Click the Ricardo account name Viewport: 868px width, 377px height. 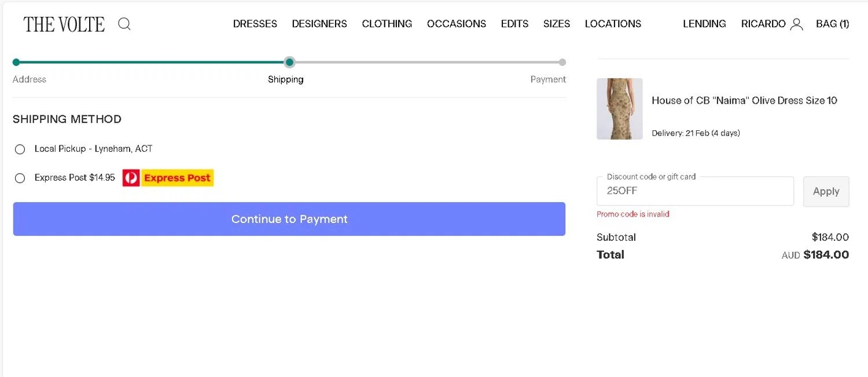[x=763, y=24]
